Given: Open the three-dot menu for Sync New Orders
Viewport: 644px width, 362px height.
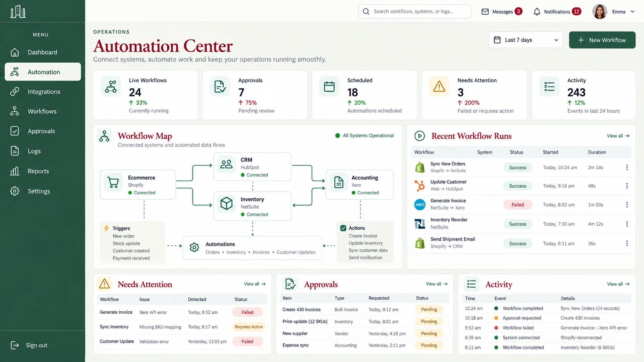Looking at the screenshot, I should click(x=627, y=167).
